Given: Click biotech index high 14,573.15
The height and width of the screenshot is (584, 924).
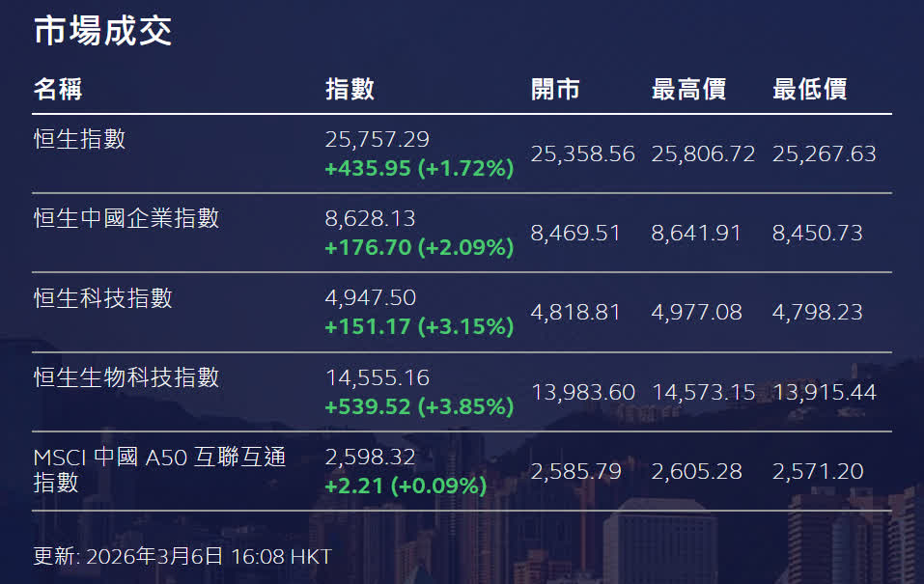Looking at the screenshot, I should [x=704, y=392].
